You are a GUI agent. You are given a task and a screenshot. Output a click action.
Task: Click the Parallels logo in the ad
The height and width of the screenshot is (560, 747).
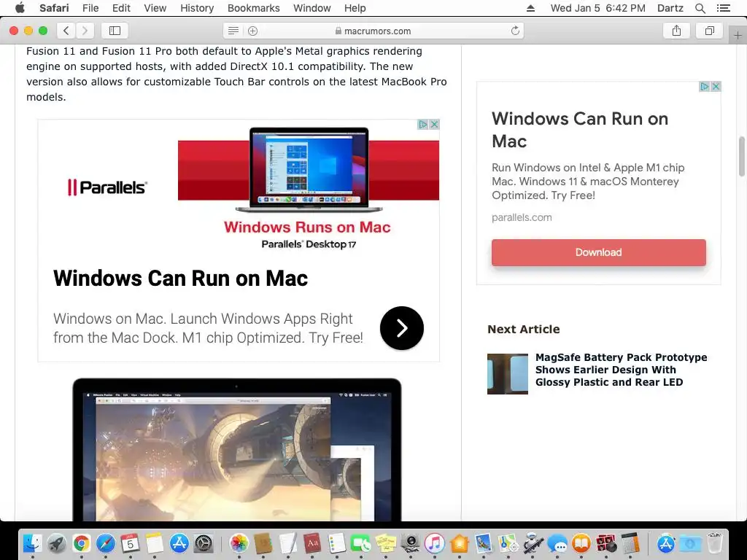[107, 187]
